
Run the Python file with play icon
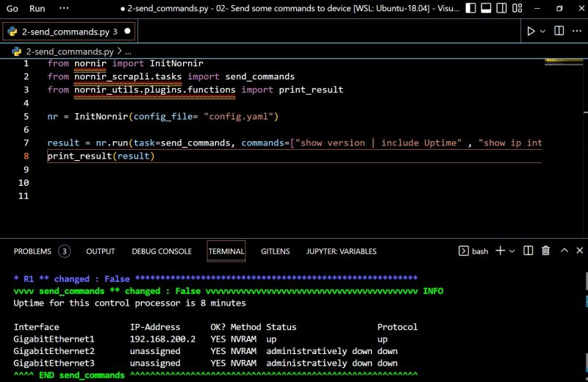coord(531,31)
